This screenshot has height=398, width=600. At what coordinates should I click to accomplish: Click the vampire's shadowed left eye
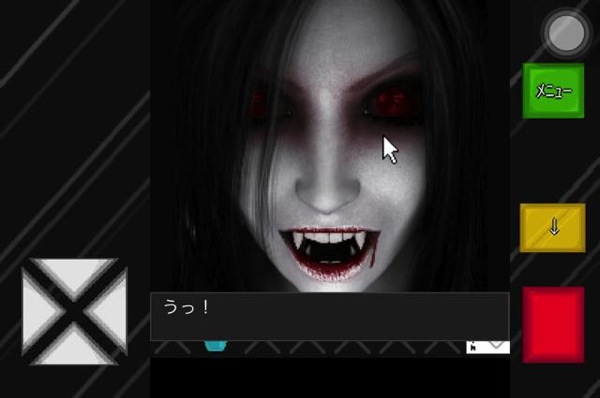264,105
